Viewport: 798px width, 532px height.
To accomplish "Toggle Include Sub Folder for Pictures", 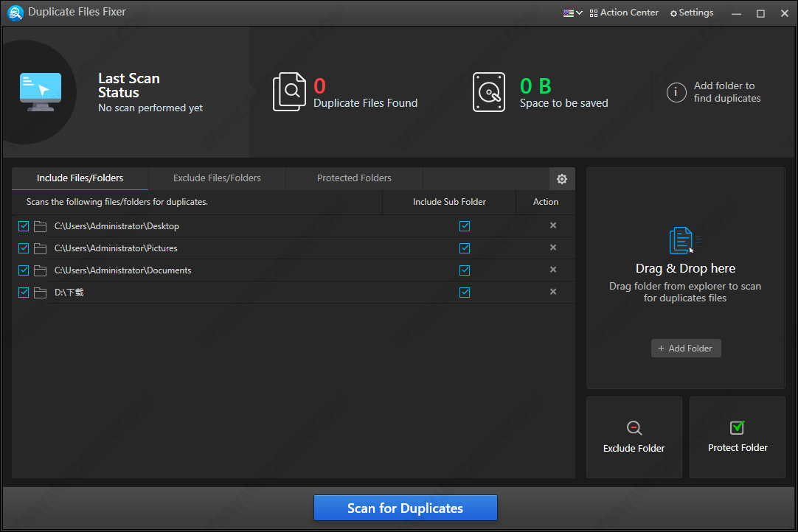I will coord(465,248).
